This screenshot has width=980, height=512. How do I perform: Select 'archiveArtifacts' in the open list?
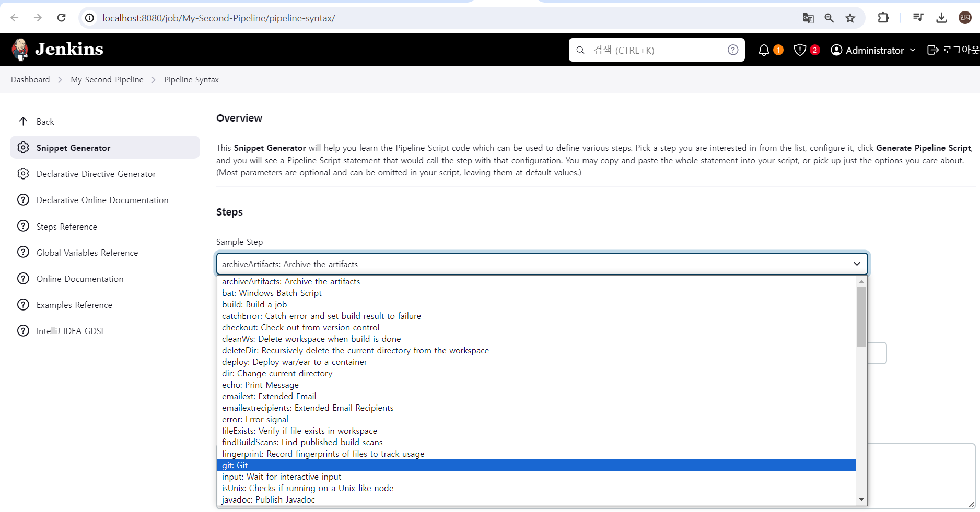(x=536, y=281)
